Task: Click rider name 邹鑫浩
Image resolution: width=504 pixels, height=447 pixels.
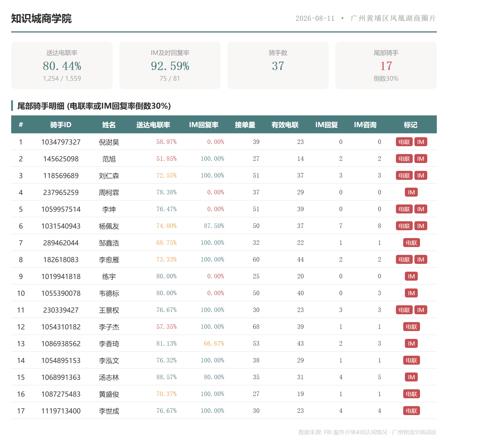Action: (109, 243)
